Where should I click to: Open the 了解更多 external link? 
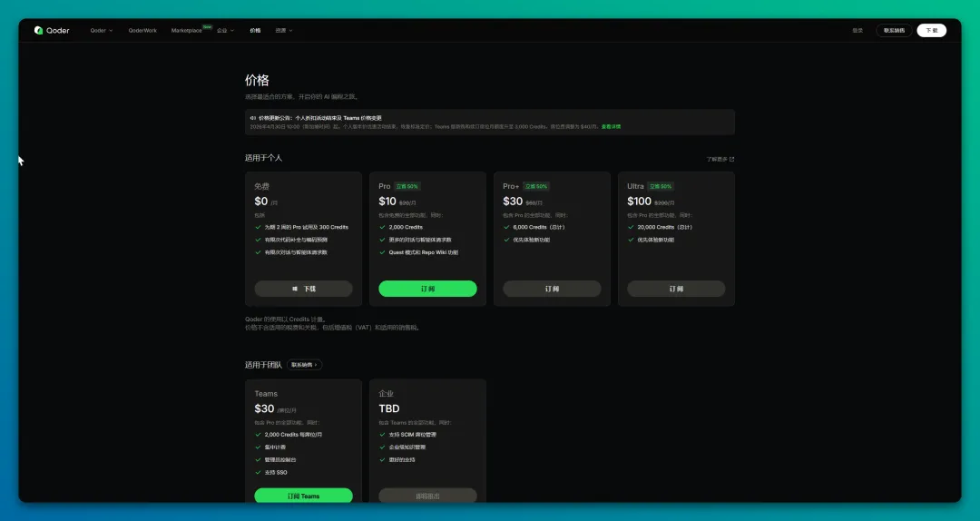720,159
